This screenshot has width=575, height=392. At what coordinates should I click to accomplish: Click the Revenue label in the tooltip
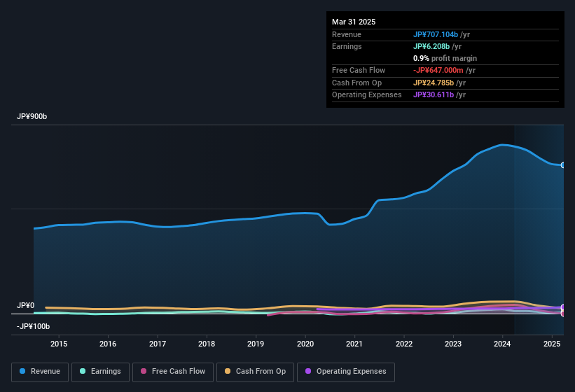click(347, 34)
